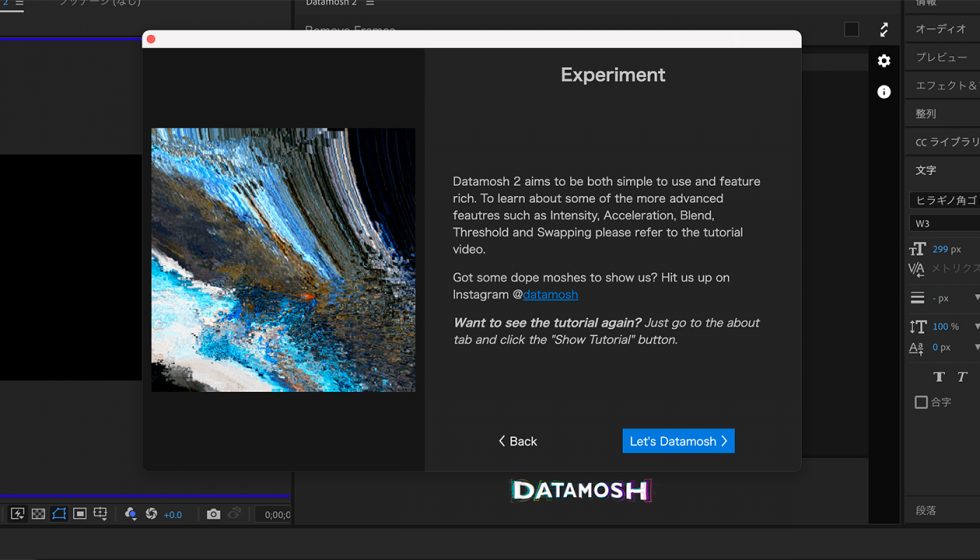Image resolution: width=980 pixels, height=560 pixels.
Task: Open the W3 font style dropdown
Action: point(944,223)
